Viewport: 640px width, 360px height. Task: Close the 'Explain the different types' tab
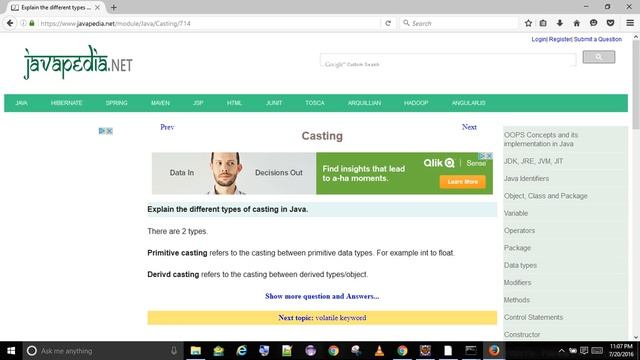point(97,7)
